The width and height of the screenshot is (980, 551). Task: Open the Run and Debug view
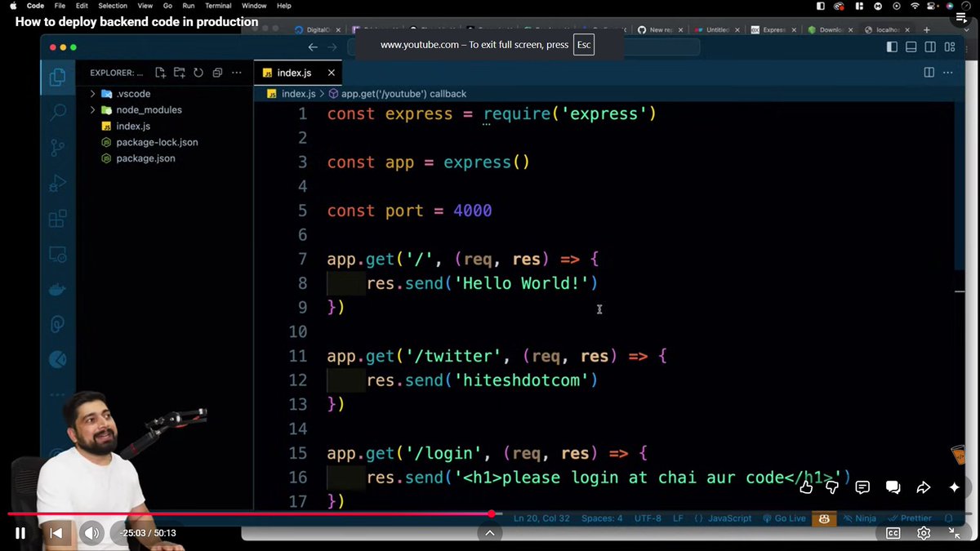click(58, 184)
